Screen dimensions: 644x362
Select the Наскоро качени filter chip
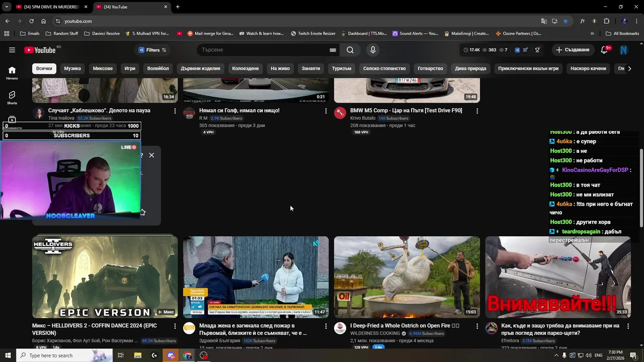coord(588,68)
